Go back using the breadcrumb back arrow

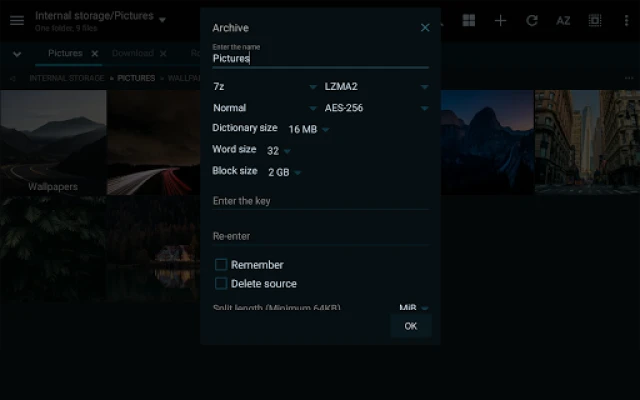pyautogui.click(x=13, y=78)
